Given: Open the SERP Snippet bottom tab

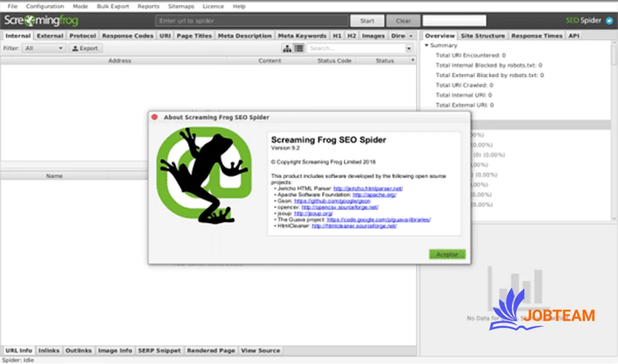Looking at the screenshot, I should (x=159, y=351).
